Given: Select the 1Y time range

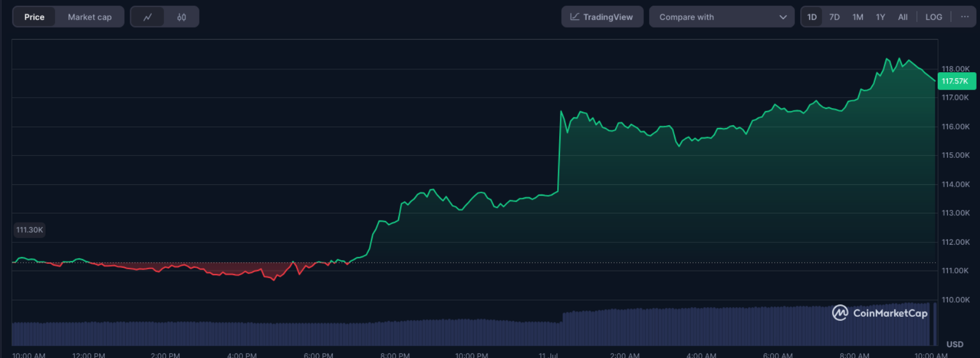Looking at the screenshot, I should pyautogui.click(x=880, y=17).
